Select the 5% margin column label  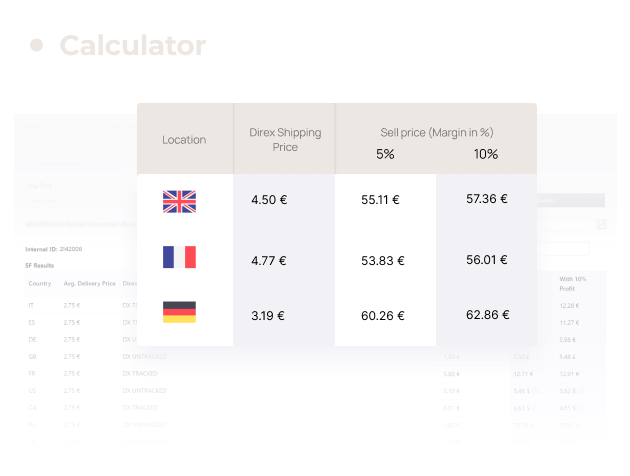click(385, 154)
